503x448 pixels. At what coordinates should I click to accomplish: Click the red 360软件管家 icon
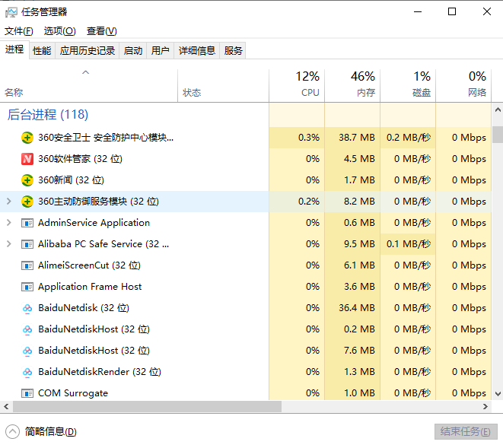tap(27, 159)
